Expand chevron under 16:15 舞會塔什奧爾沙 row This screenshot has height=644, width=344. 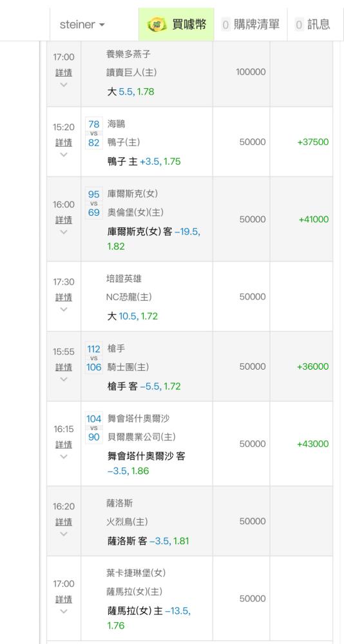(x=64, y=457)
